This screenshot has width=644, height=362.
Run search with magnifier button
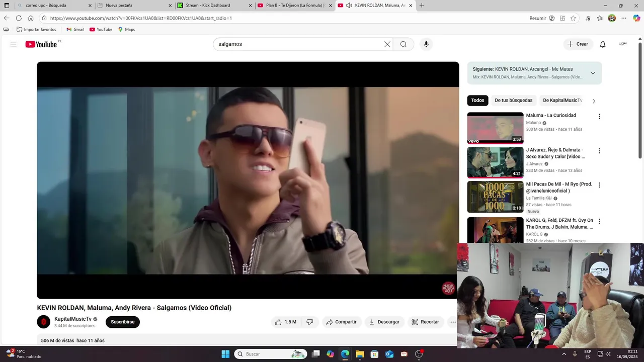point(404,44)
